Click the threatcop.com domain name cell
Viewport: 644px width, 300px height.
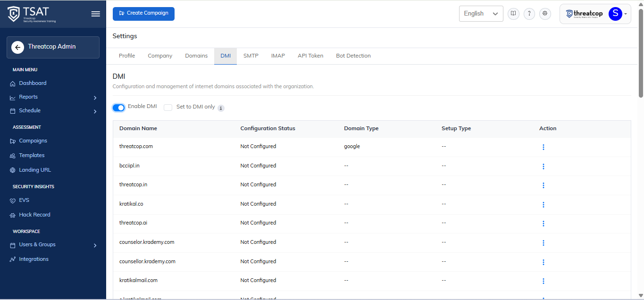(136, 146)
